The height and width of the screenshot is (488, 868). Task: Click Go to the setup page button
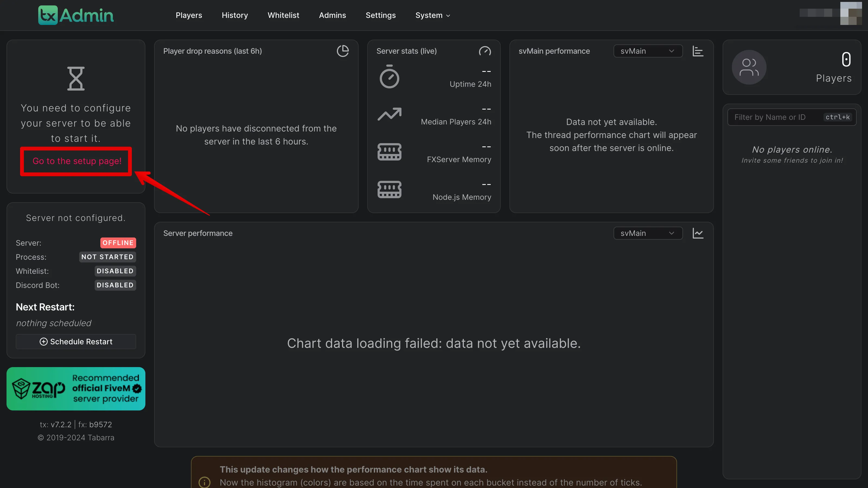point(76,161)
